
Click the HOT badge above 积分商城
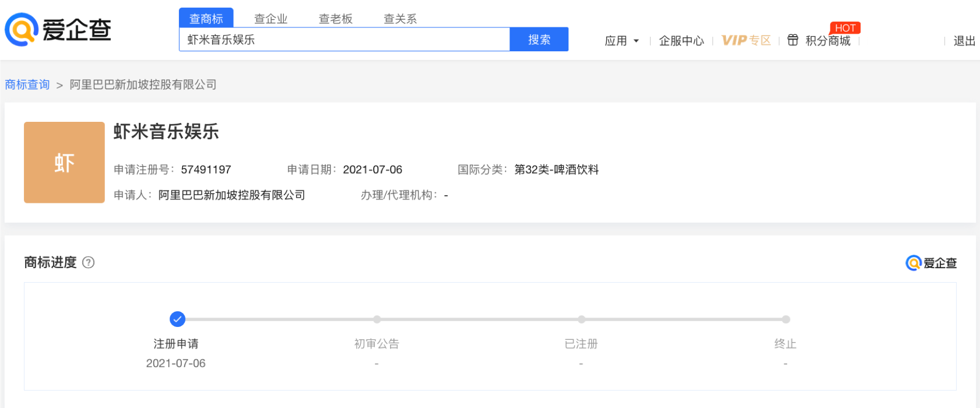tap(845, 28)
